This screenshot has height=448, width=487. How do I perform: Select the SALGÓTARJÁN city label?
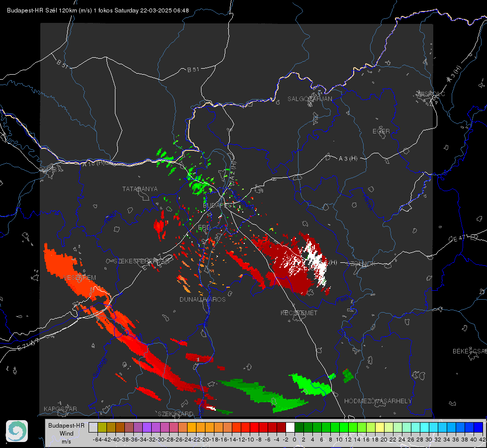coord(309,99)
